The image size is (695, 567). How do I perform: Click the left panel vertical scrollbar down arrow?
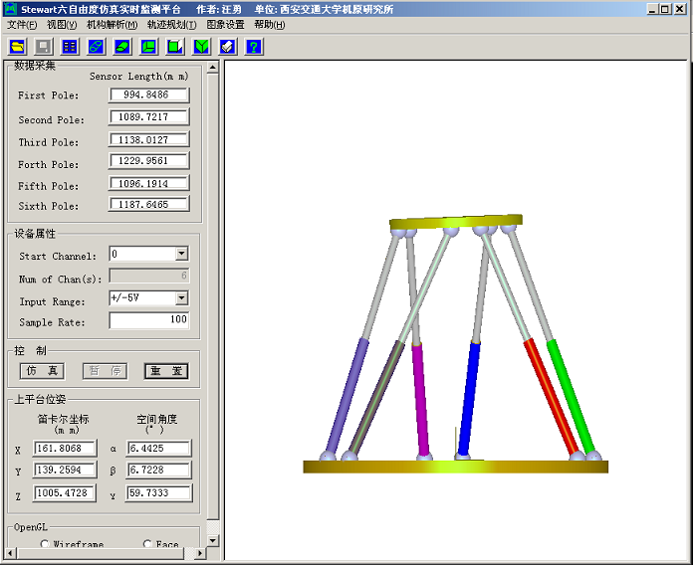coord(213,540)
